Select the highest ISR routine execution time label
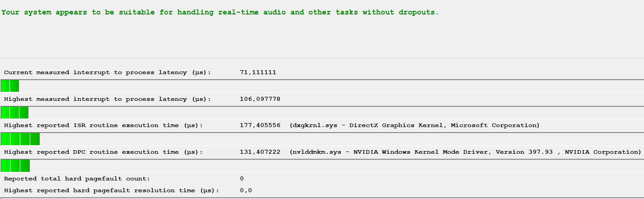This screenshot has width=644, height=199. pos(103,125)
